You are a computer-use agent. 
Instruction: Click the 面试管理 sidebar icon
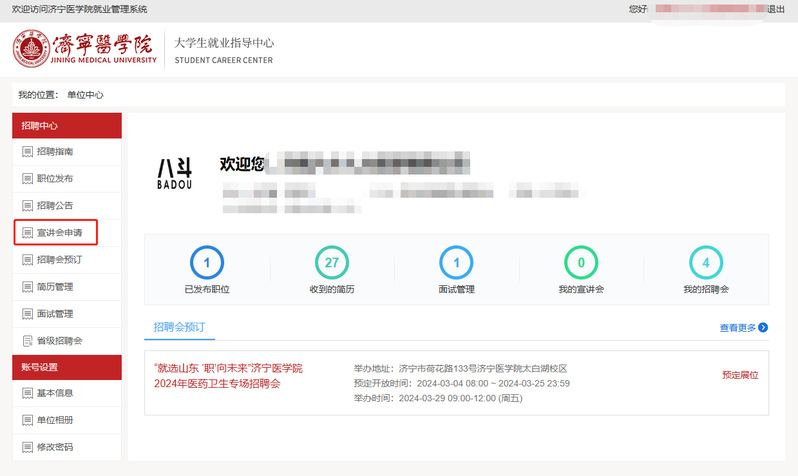click(x=27, y=314)
